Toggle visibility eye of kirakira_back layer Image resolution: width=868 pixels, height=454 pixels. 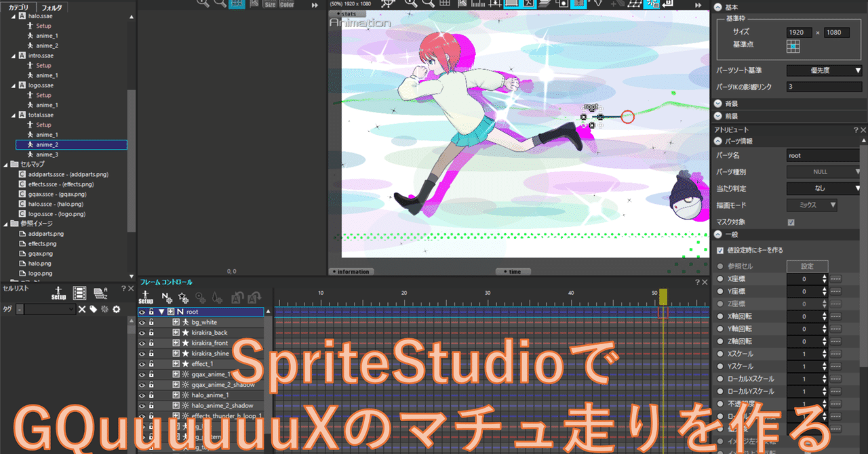[142, 333]
